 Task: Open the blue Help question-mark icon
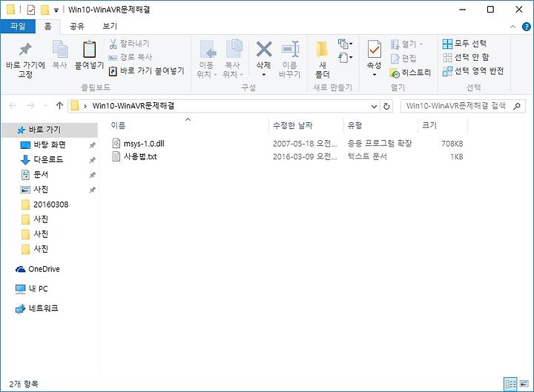pyautogui.click(x=526, y=27)
